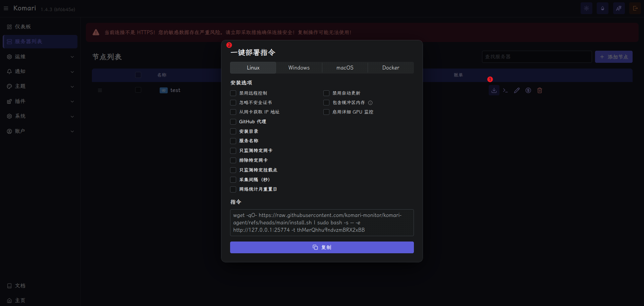Screen dimensions: 644x306
Task: Enable 从网卡获取 IP 地址 checkbox
Action: click(x=233, y=112)
